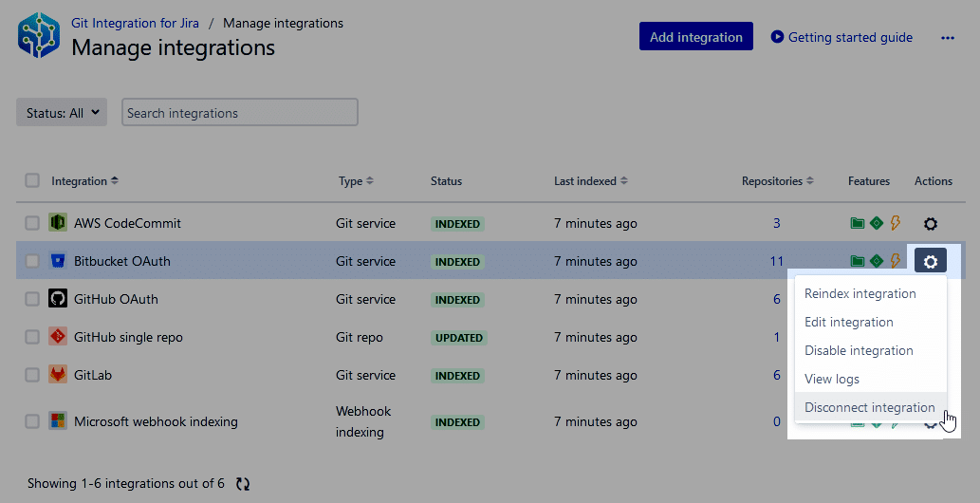980x503 pixels.
Task: Open the Getting started guide link
Action: click(x=850, y=38)
